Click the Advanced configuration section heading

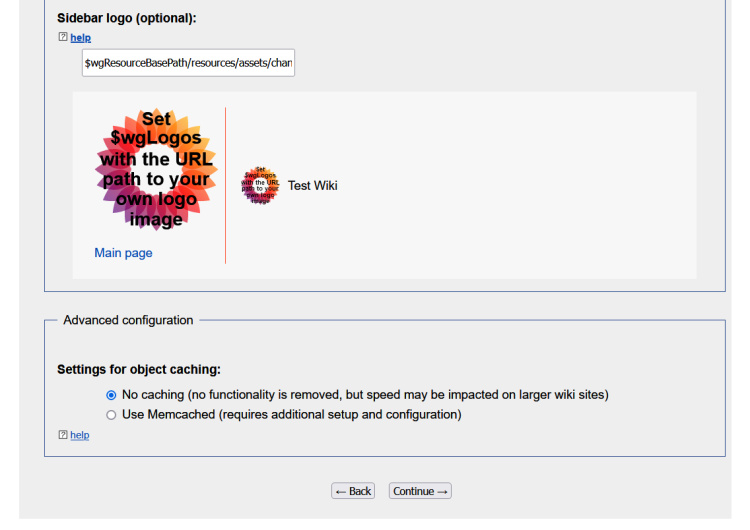pos(128,320)
